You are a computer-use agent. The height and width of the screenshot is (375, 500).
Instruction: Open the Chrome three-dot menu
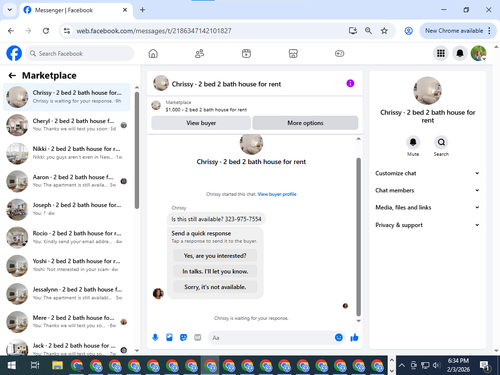[x=489, y=31]
